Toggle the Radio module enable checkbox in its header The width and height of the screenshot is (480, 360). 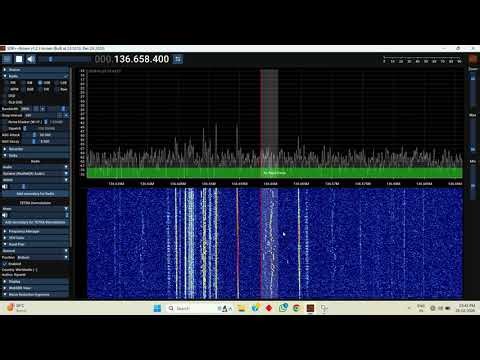click(66, 76)
